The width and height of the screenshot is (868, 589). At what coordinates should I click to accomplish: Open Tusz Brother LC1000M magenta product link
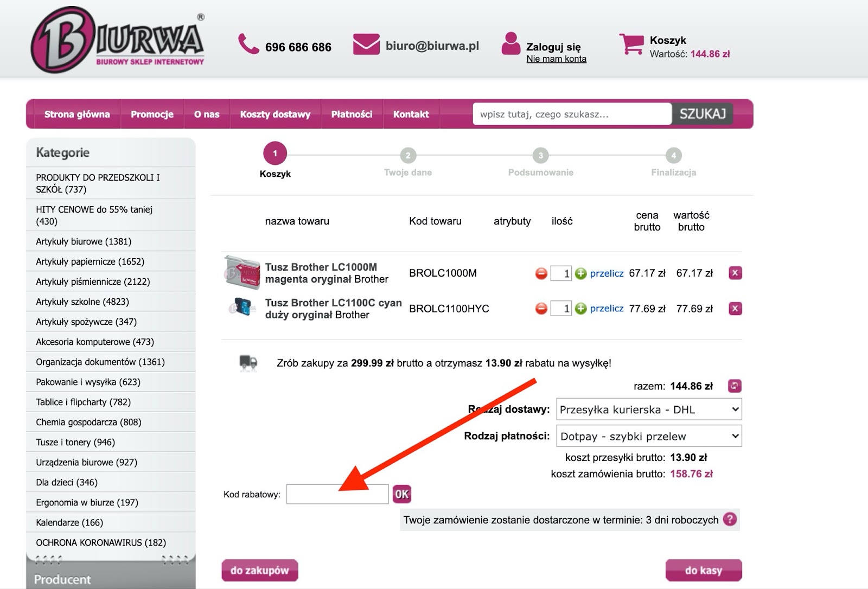pyautogui.click(x=327, y=273)
